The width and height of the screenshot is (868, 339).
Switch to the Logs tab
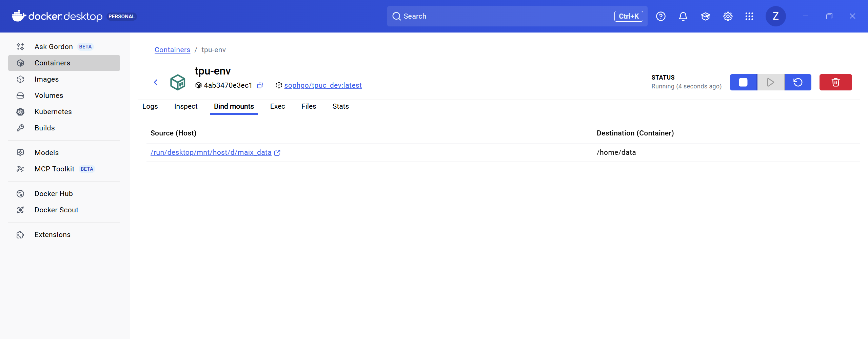pyautogui.click(x=150, y=106)
